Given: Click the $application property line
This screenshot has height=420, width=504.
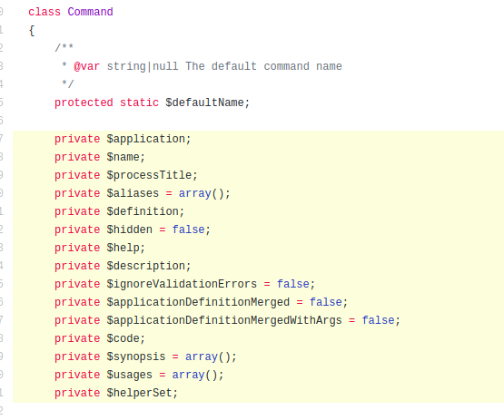Looking at the screenshot, I should (x=123, y=139).
